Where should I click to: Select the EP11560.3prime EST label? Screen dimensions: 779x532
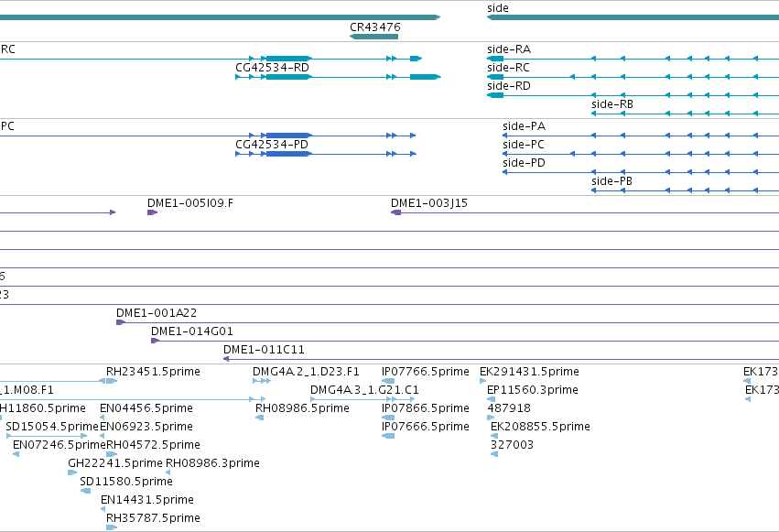(533, 390)
